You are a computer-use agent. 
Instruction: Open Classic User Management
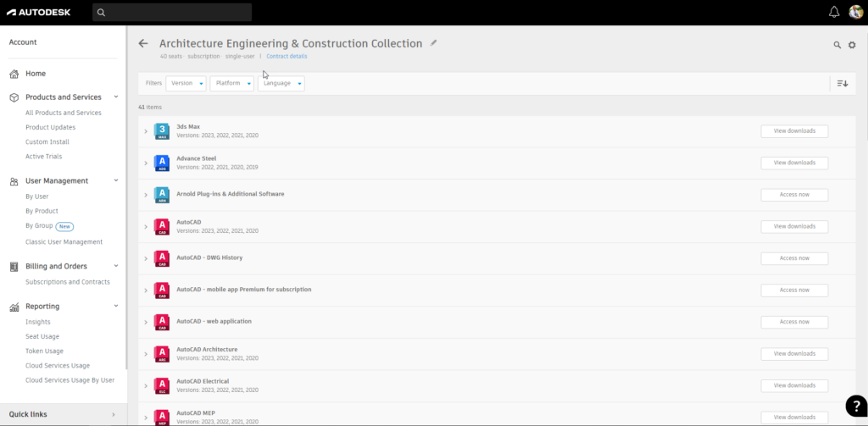[x=64, y=241]
